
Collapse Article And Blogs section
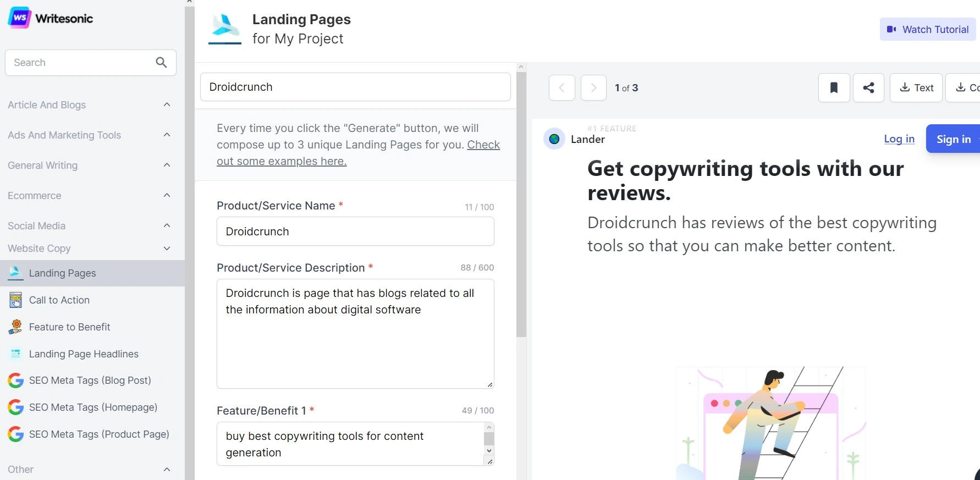point(167,104)
